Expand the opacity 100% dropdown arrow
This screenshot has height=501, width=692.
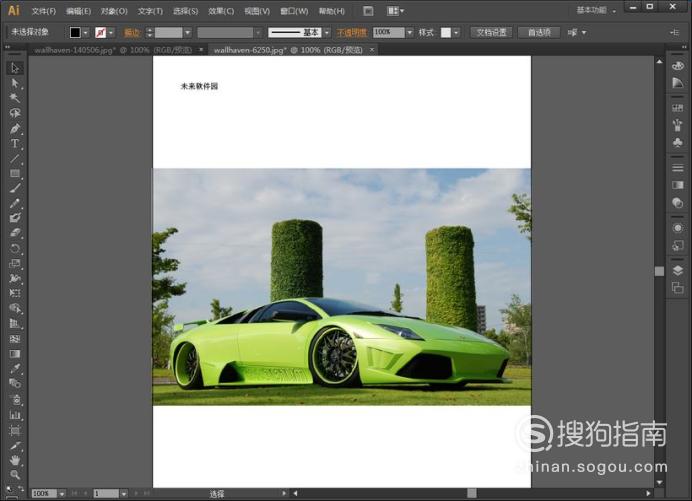coord(410,33)
